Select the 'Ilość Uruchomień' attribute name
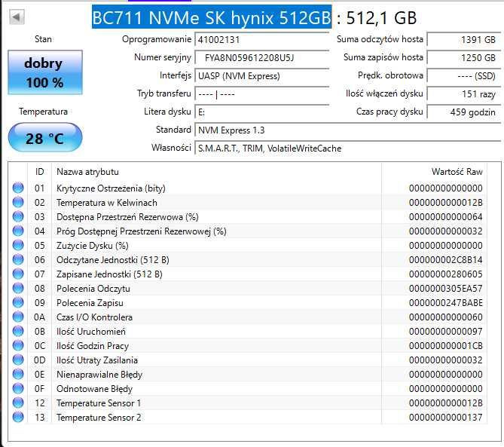Screen dimensions: 504x447 pyautogui.click(x=91, y=332)
